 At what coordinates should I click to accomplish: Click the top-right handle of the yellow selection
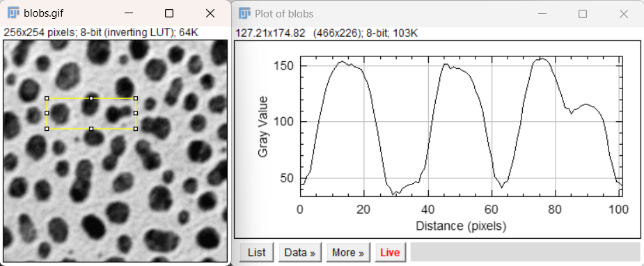coord(136,98)
